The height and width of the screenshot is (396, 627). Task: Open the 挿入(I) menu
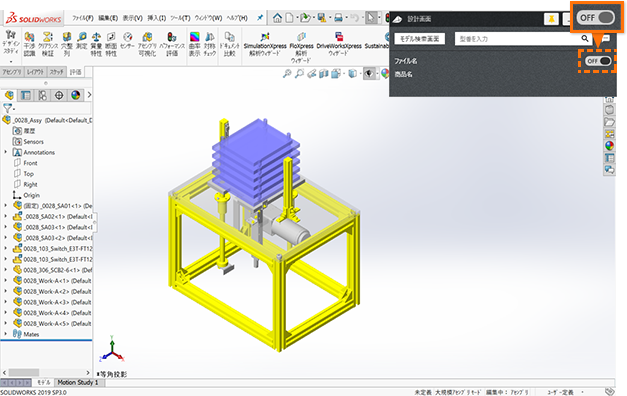(156, 18)
